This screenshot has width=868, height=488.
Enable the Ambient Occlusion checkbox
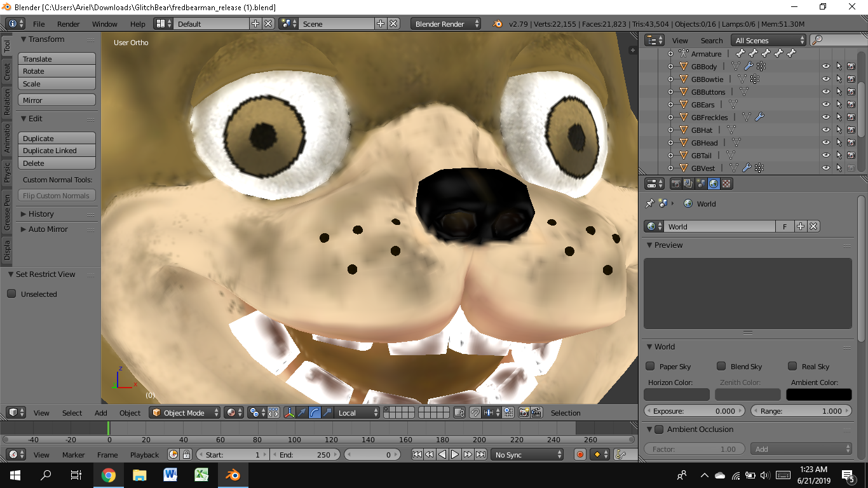tap(659, 430)
